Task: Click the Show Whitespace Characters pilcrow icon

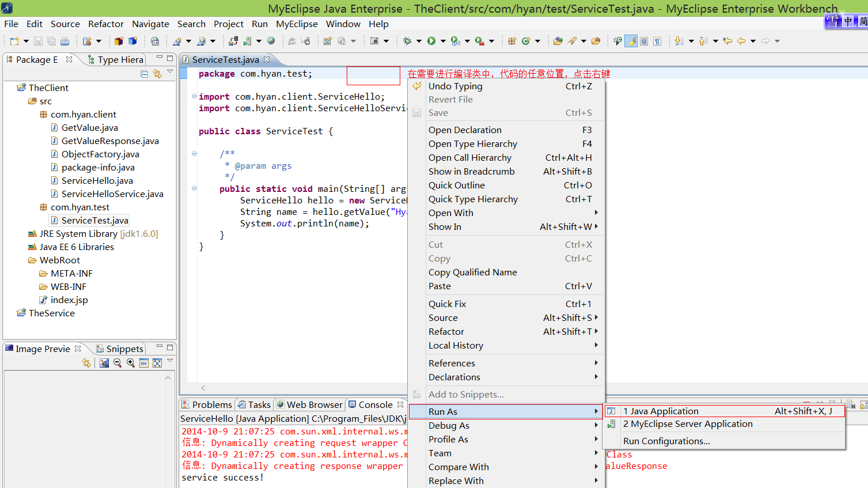Action: pos(657,41)
